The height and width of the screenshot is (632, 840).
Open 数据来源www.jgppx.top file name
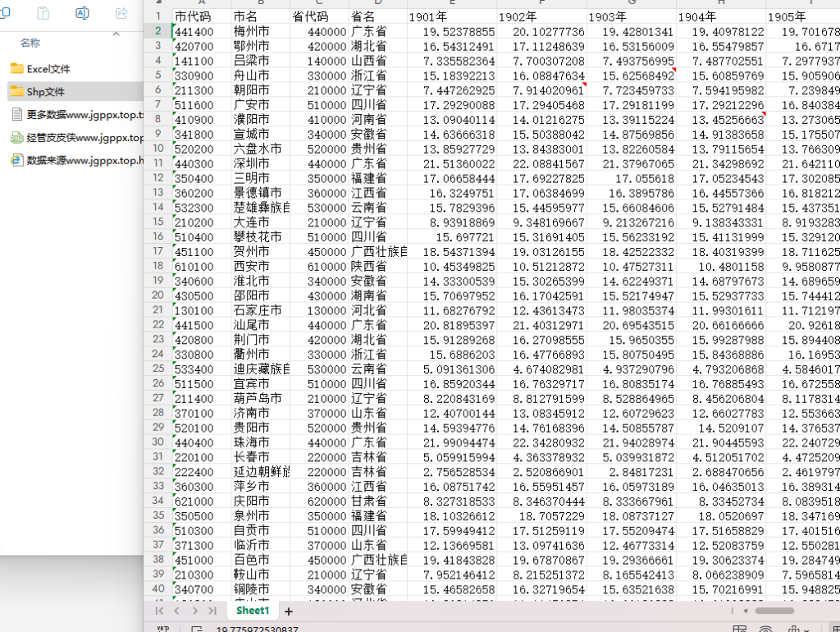pyautogui.click(x=85, y=160)
